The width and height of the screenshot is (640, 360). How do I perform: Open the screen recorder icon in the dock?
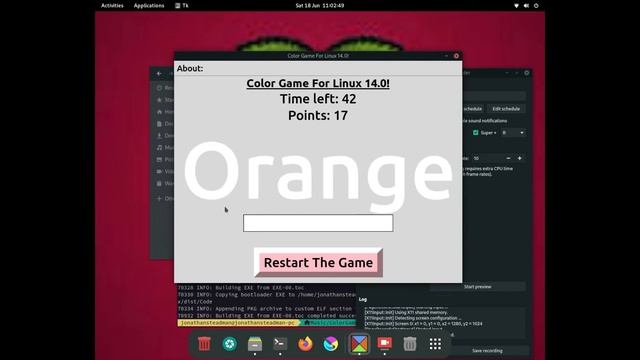tap(384, 344)
